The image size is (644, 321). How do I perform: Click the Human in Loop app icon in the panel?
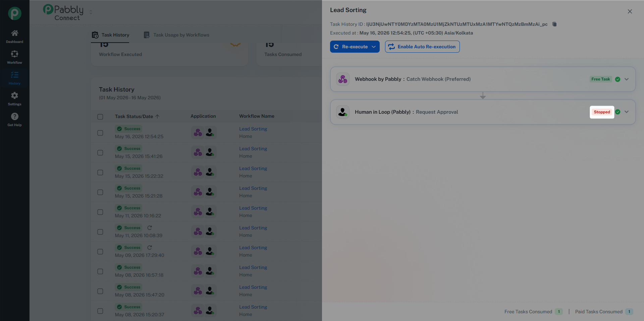[343, 112]
